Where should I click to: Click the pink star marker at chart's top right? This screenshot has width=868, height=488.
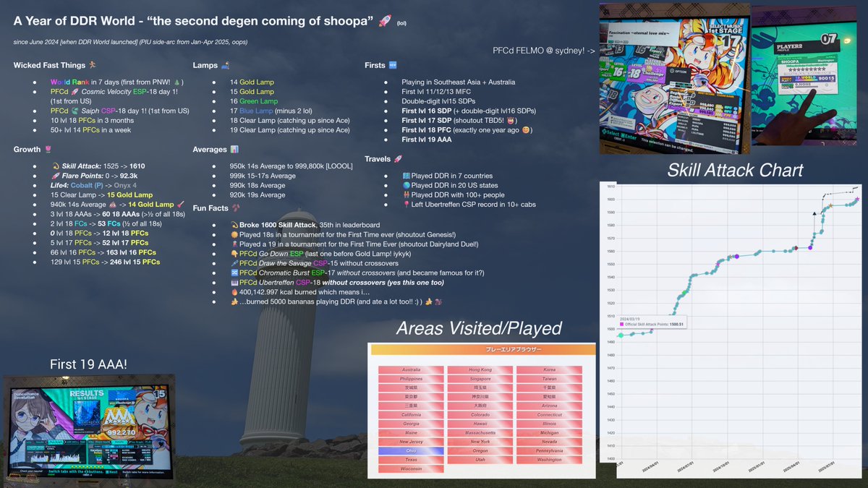click(x=856, y=199)
